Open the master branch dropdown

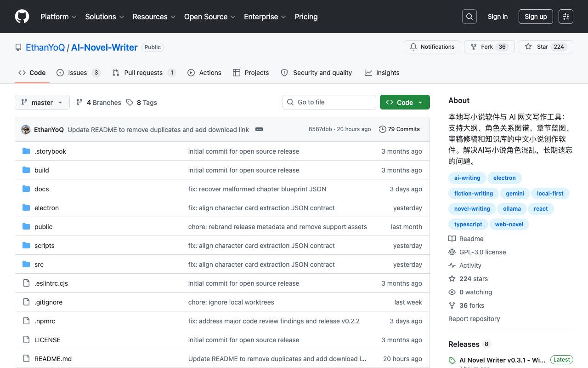tap(42, 102)
